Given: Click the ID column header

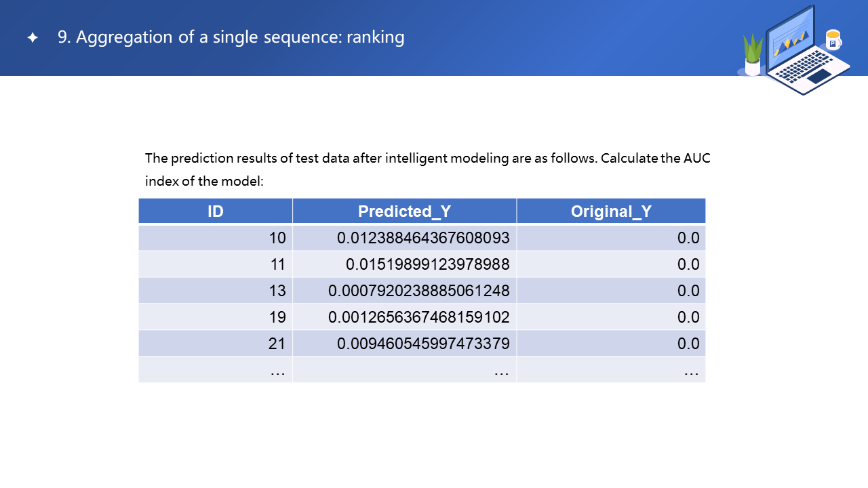Looking at the screenshot, I should 216,211.
